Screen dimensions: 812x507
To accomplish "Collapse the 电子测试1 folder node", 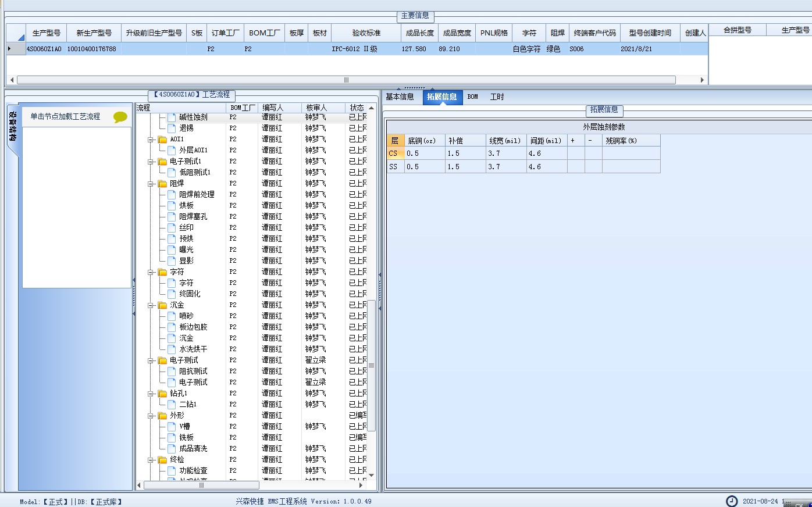I will click(151, 162).
